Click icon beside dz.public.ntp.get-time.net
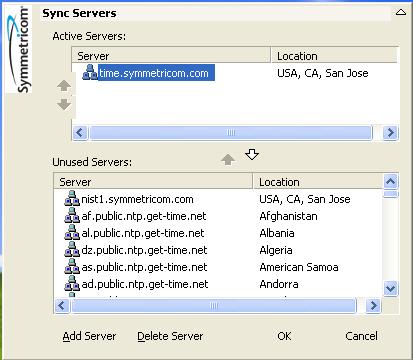The width and height of the screenshot is (413, 360). coord(72,249)
